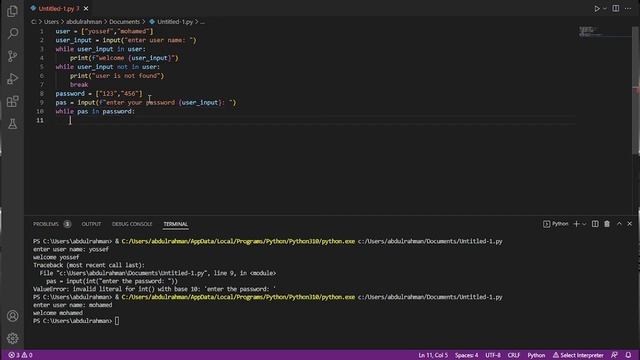Change encoding via UTF-8 status item
The height and width of the screenshot is (360, 640).
coord(493,355)
